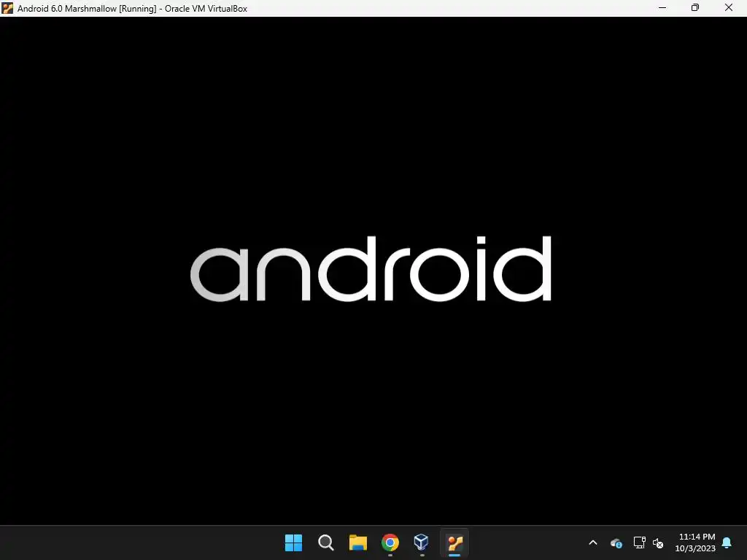Click the VirtualBox window title bar icon
The height and width of the screenshot is (560, 747).
tap(7, 8)
